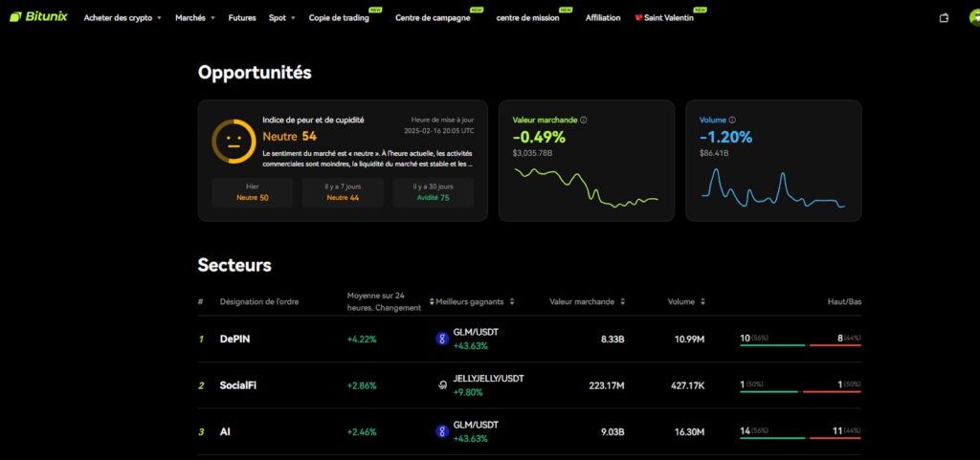The height and width of the screenshot is (460, 980).
Task: Expand Acheter des crypto dropdown
Action: pos(122,18)
